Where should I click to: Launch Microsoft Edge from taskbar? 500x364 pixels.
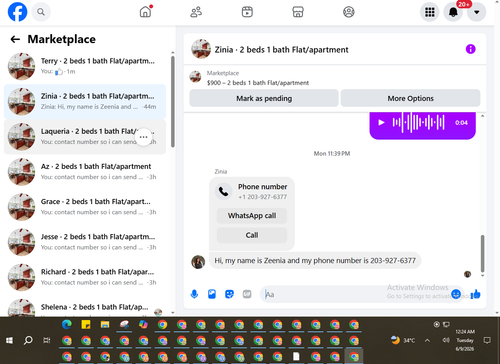(67, 324)
